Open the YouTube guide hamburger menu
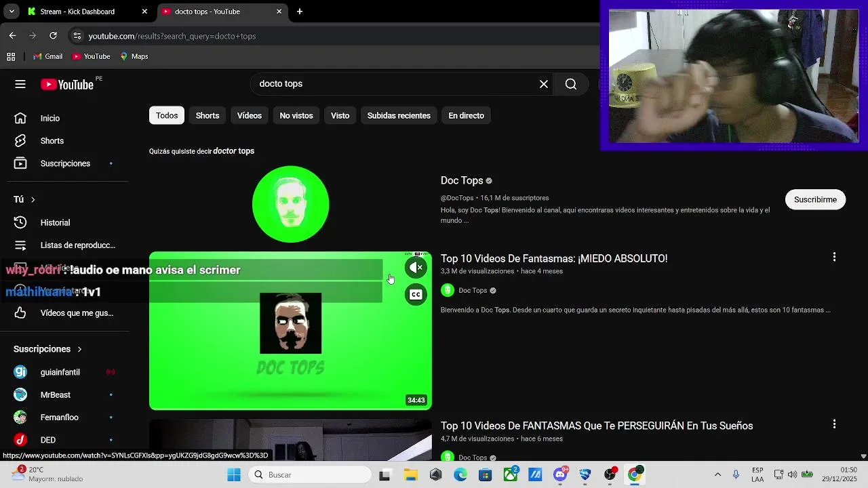The height and width of the screenshot is (488, 868). coord(20,84)
